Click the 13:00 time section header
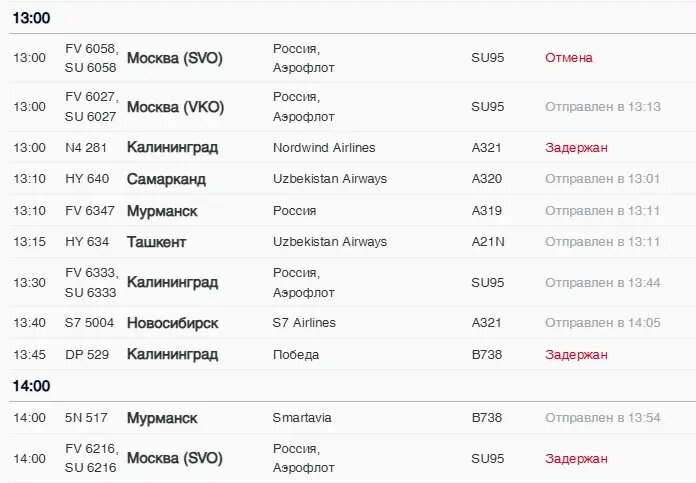The width and height of the screenshot is (696, 483). tap(32, 18)
